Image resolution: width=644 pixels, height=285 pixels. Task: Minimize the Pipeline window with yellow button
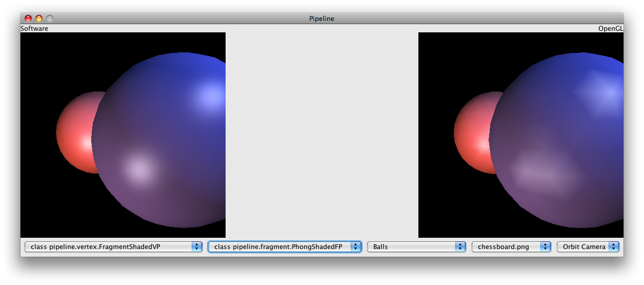[x=39, y=18]
